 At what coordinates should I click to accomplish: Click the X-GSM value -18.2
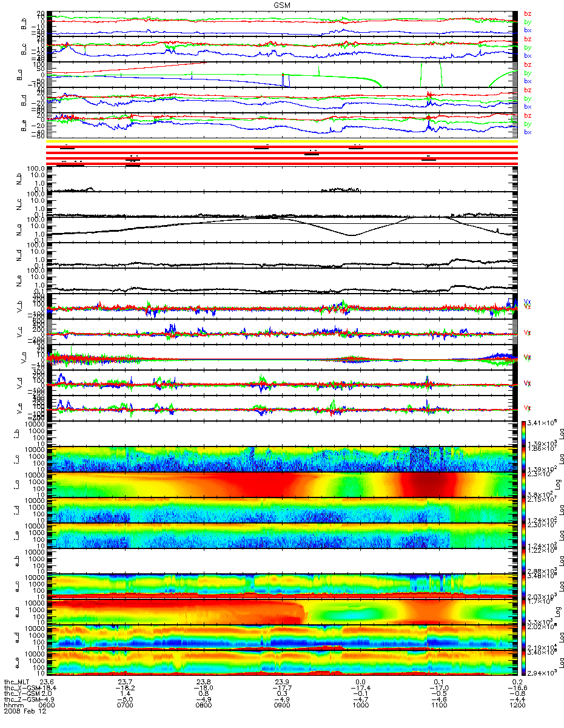(124, 688)
